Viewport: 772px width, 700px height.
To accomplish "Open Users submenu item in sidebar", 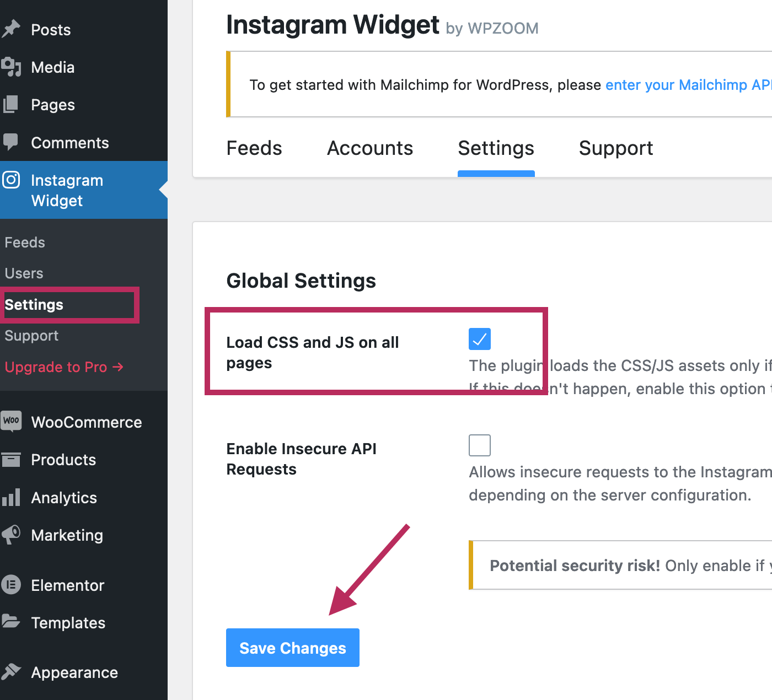I will tap(24, 273).
